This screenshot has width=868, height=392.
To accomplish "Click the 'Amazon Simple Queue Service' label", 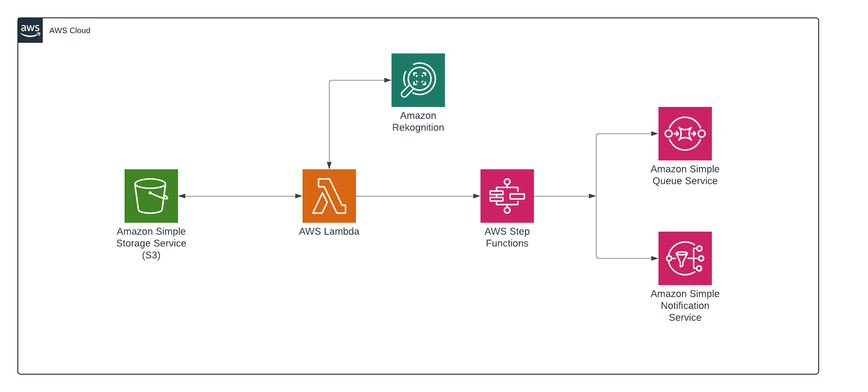I will tap(685, 175).
